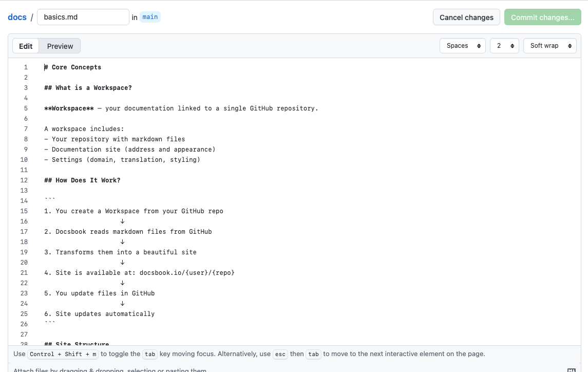Screen dimensions: 588x372
Task: Click '3. Transforms them into a beautiful site'
Action: click(120, 252)
